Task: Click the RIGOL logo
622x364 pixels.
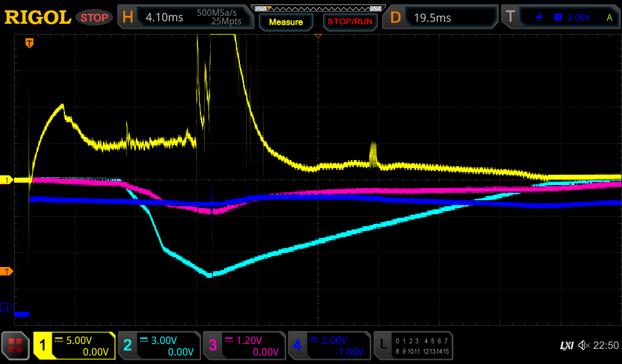Action: pos(38,18)
